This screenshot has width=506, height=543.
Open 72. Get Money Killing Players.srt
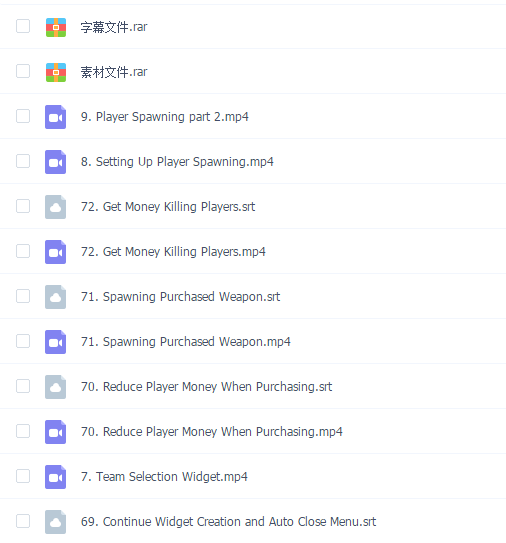click(168, 207)
